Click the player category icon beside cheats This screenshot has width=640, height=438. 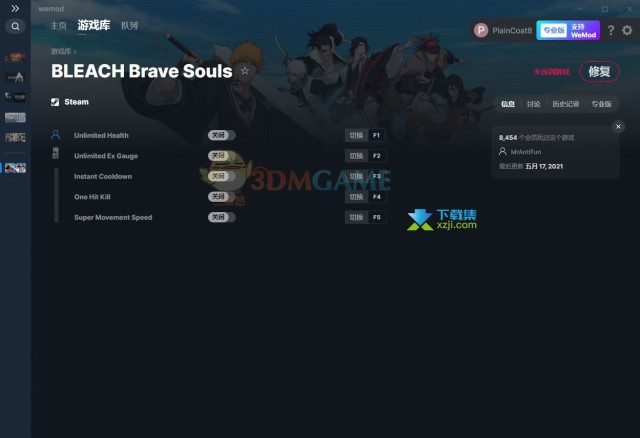(x=56, y=134)
